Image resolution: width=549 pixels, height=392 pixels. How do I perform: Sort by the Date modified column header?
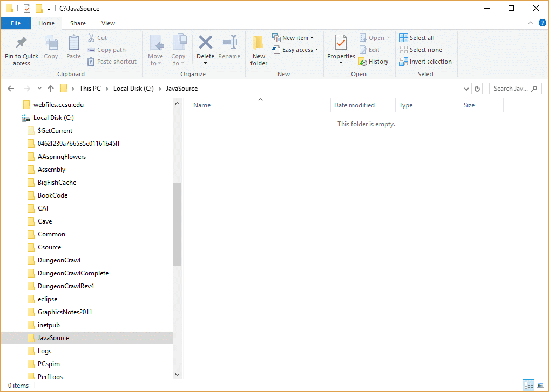[x=354, y=105]
